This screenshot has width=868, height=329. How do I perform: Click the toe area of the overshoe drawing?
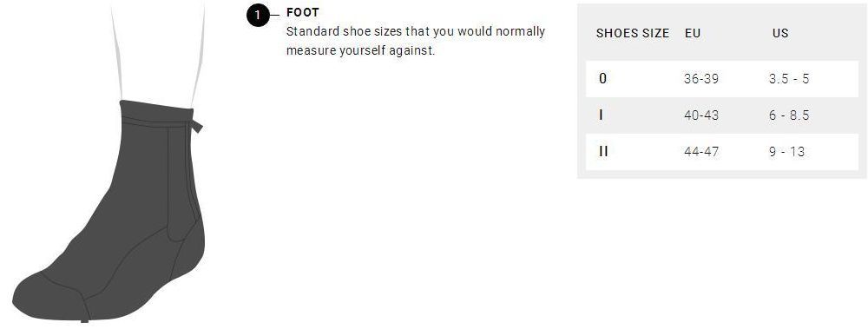click(x=47, y=296)
